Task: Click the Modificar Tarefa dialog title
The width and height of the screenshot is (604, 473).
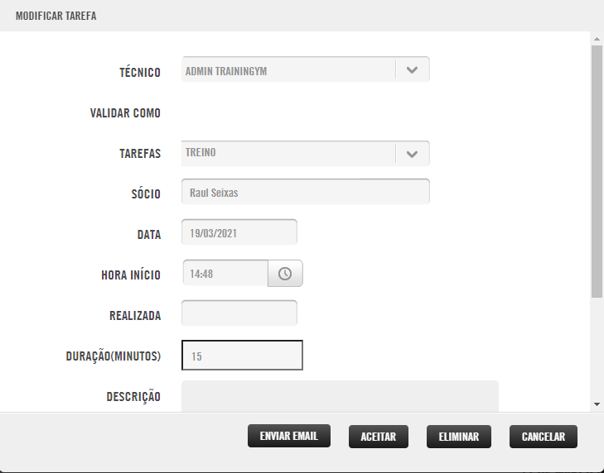Action: point(56,16)
